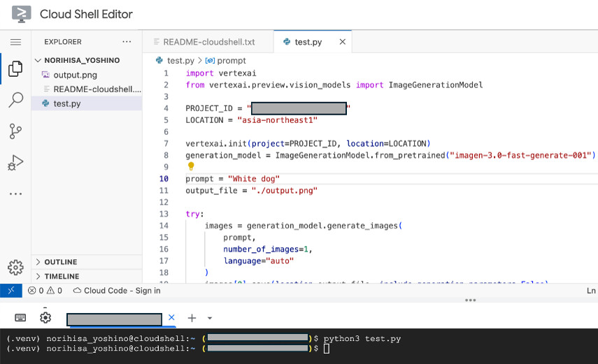Open terminal settings gear icon
The height and width of the screenshot is (364, 598).
[x=45, y=318]
